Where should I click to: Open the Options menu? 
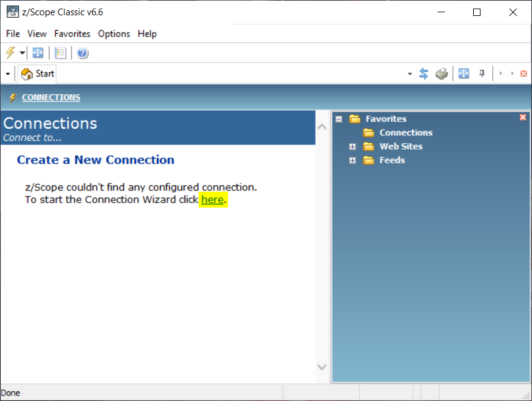(114, 34)
